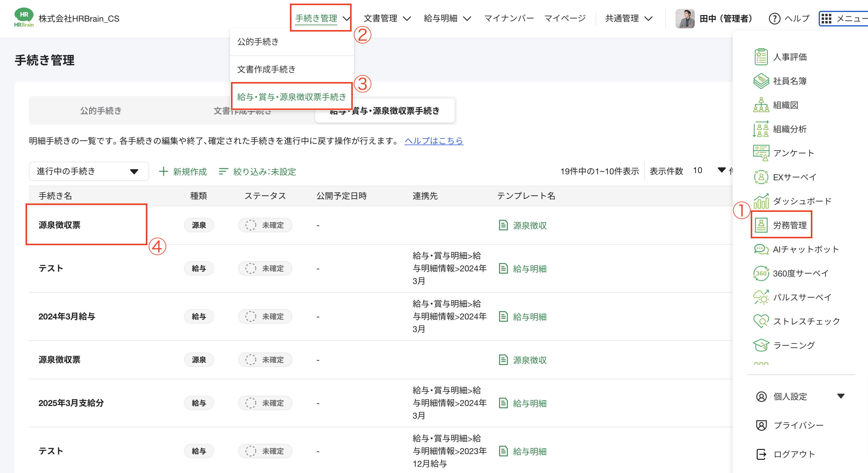Viewport: 868px width, 473px height.
Task: Expand the 個人設定 section arrow
Action: pyautogui.click(x=841, y=396)
